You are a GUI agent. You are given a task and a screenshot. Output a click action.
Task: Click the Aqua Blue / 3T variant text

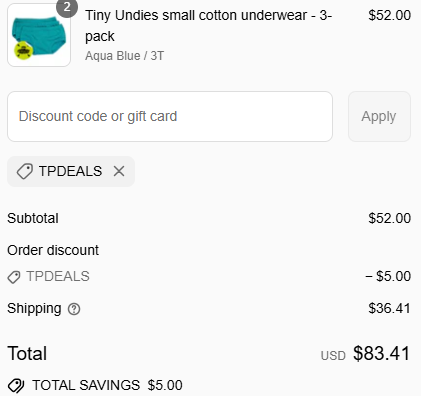click(x=124, y=56)
